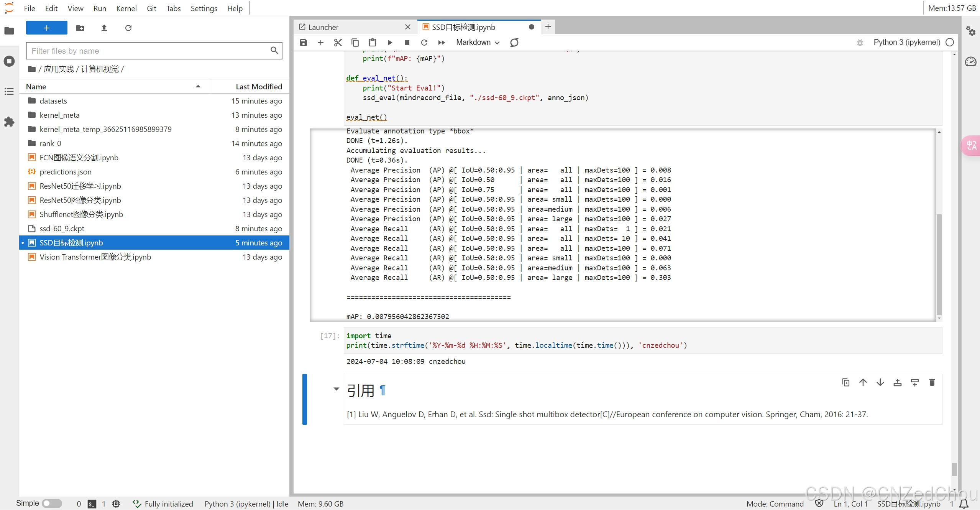Insert a cell below with toolbar plus
The image size is (980, 510).
tap(321, 43)
